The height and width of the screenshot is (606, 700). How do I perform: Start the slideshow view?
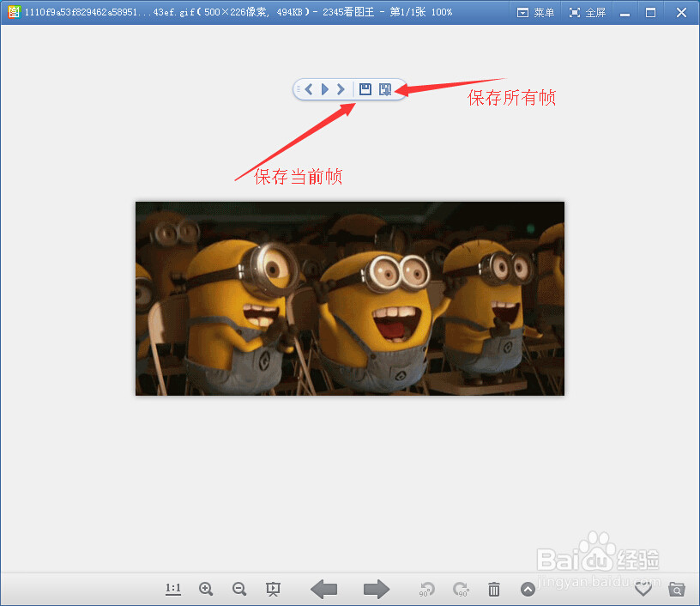273,589
